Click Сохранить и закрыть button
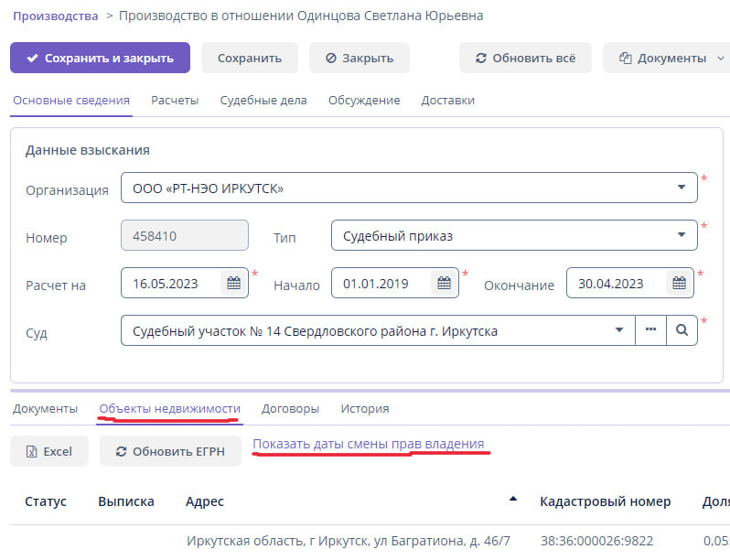The width and height of the screenshot is (730, 560). (x=100, y=58)
